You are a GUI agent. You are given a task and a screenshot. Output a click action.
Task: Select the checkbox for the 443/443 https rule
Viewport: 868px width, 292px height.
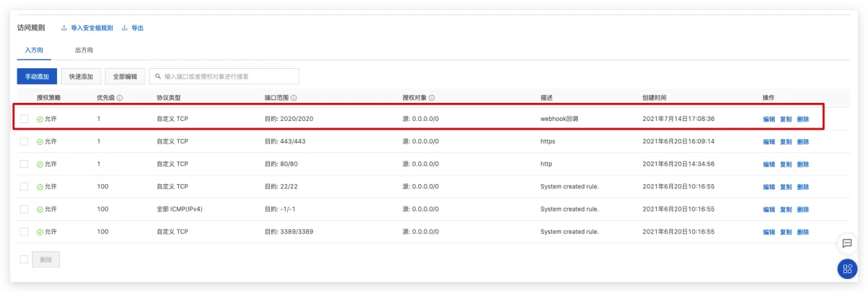pyautogui.click(x=24, y=141)
